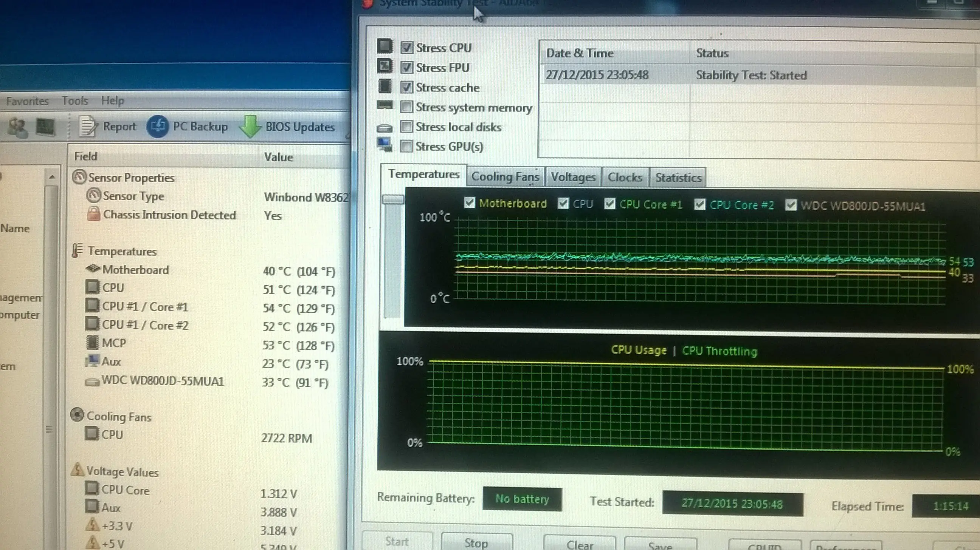Show the Statistics tab
The image size is (980, 550).
click(678, 178)
